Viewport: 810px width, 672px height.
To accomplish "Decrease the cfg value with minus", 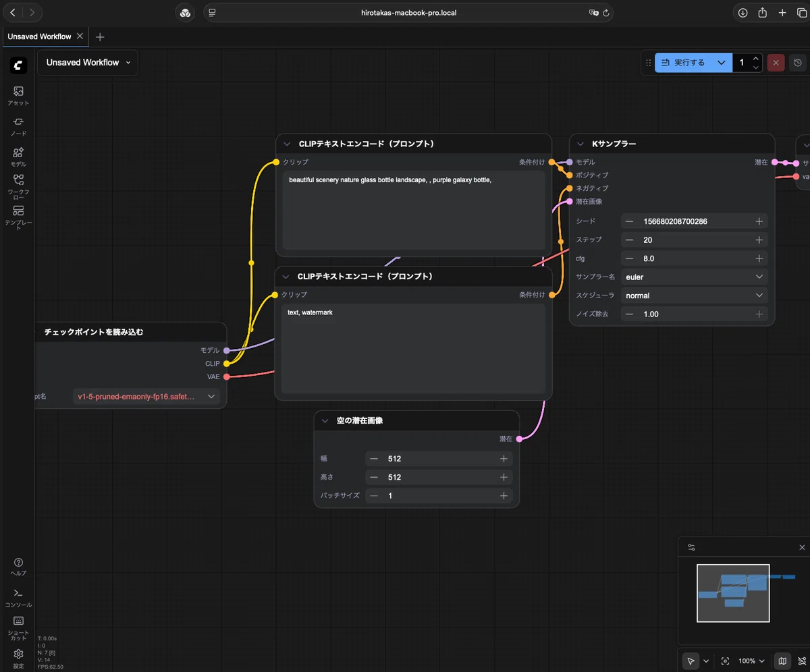I will pyautogui.click(x=630, y=258).
